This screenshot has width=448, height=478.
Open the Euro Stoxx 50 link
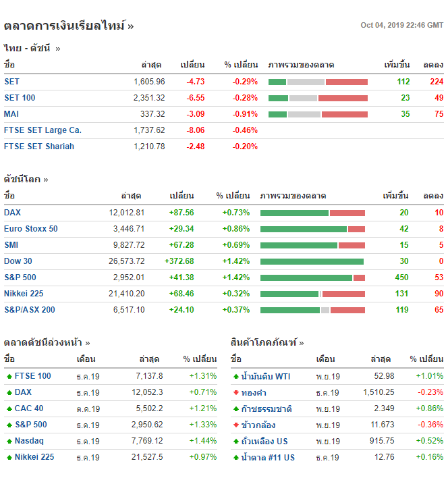point(31,229)
